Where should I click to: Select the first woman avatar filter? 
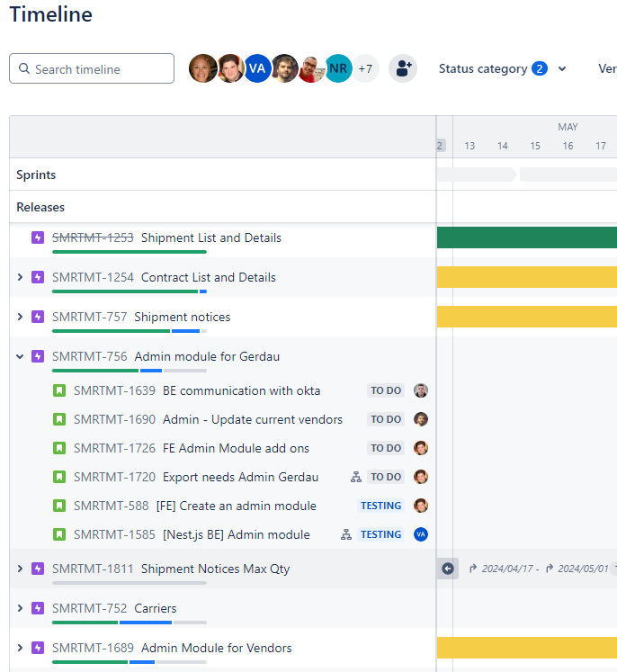tap(202, 68)
